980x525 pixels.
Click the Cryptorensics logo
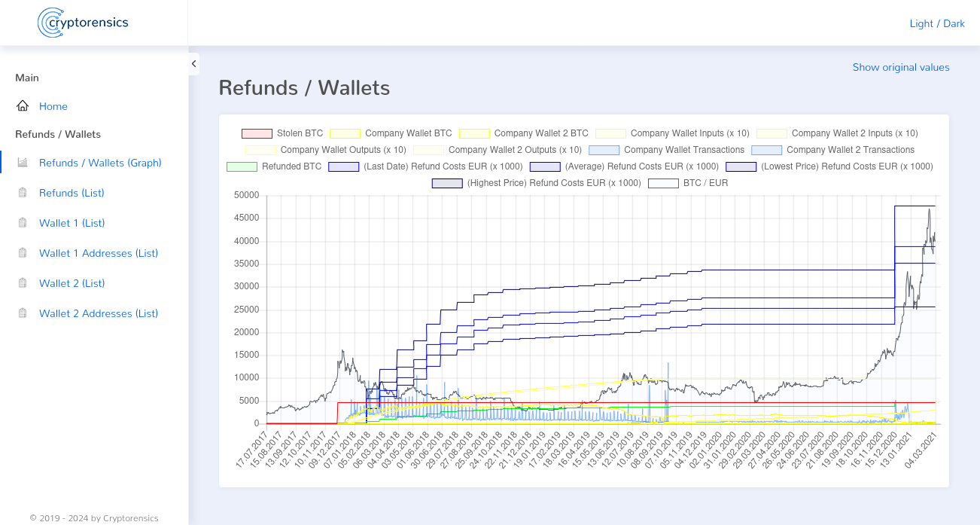pyautogui.click(x=83, y=23)
